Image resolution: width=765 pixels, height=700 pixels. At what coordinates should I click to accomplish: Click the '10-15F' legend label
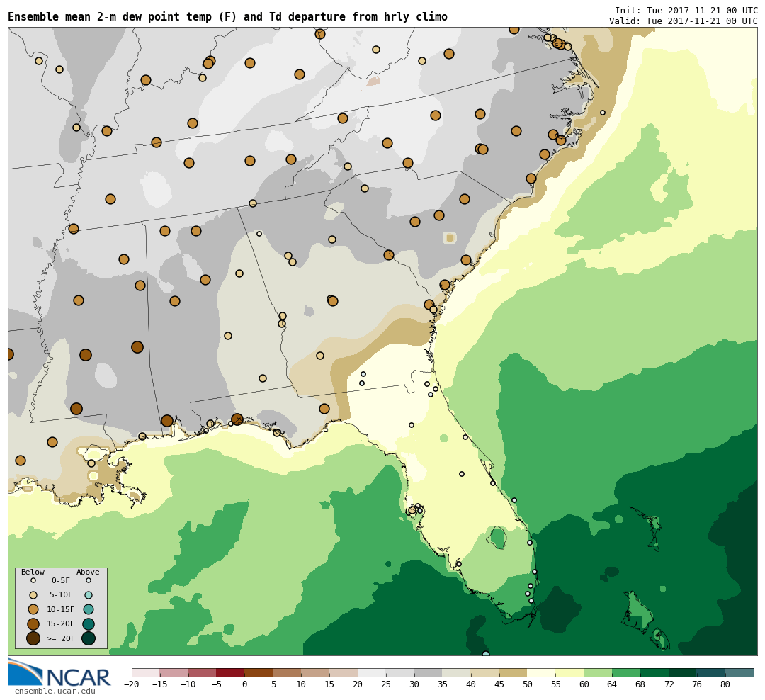60,609
